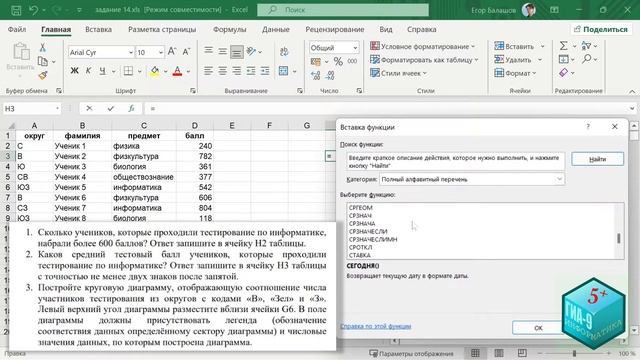Apply thousands separator format 000
This screenshot has width=640, height=360.
pyautogui.click(x=352, y=61)
